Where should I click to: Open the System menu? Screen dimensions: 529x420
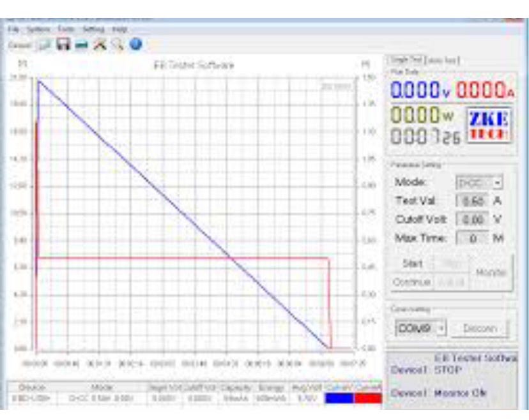tap(38, 29)
